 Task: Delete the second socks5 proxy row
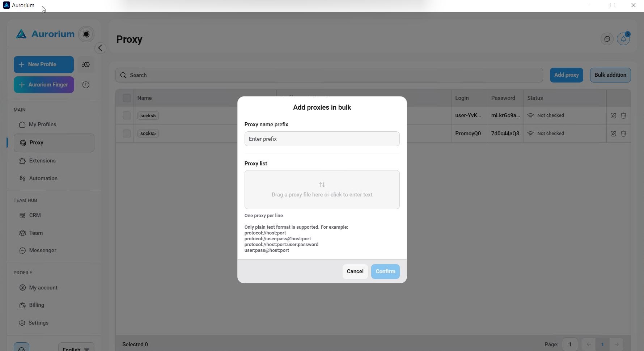(x=623, y=134)
